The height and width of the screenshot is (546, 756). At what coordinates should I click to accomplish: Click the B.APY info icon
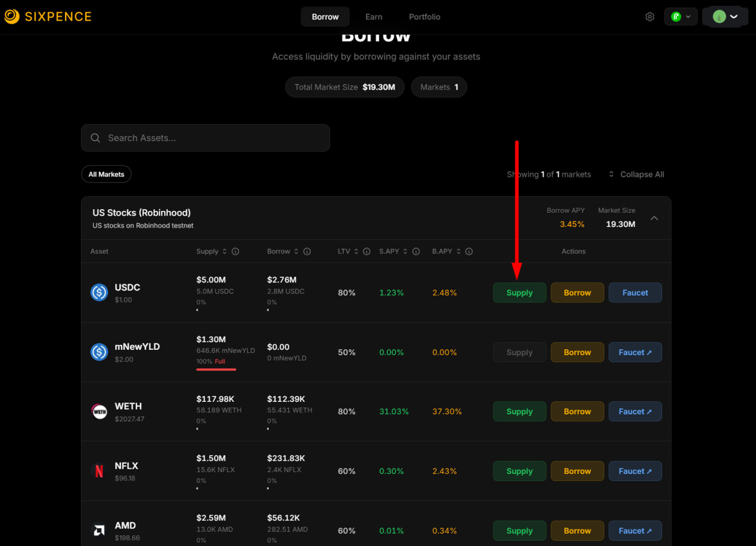click(x=469, y=251)
